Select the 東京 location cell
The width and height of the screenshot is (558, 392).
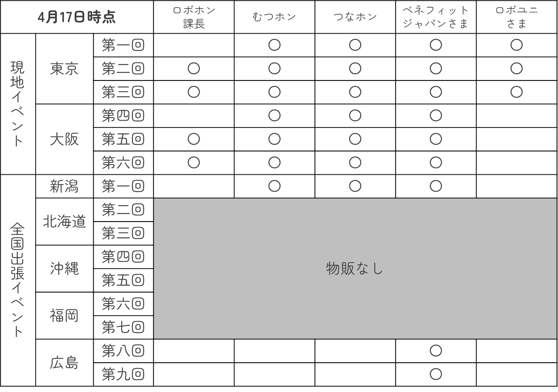click(64, 69)
